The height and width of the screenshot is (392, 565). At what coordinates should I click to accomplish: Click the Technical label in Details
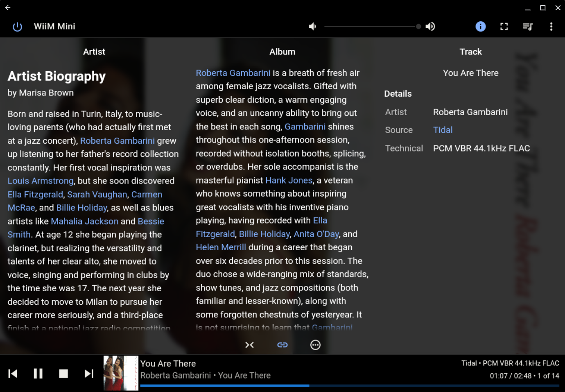(404, 148)
